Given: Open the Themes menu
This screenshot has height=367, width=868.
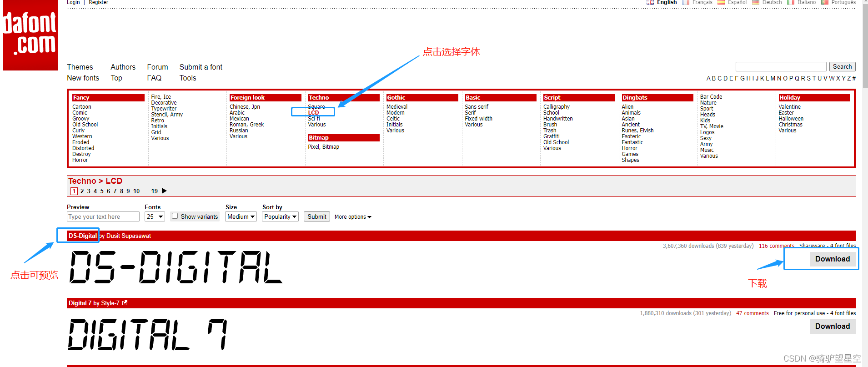Looking at the screenshot, I should [x=80, y=67].
